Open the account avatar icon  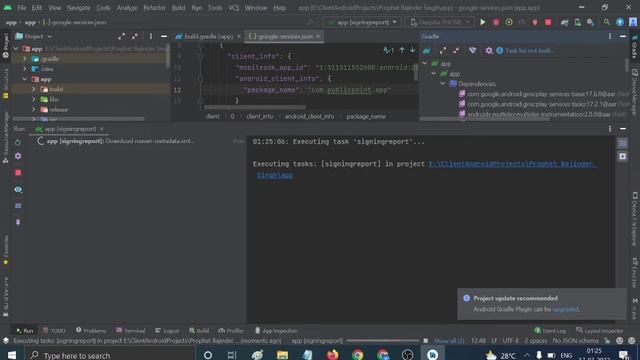click(x=633, y=22)
